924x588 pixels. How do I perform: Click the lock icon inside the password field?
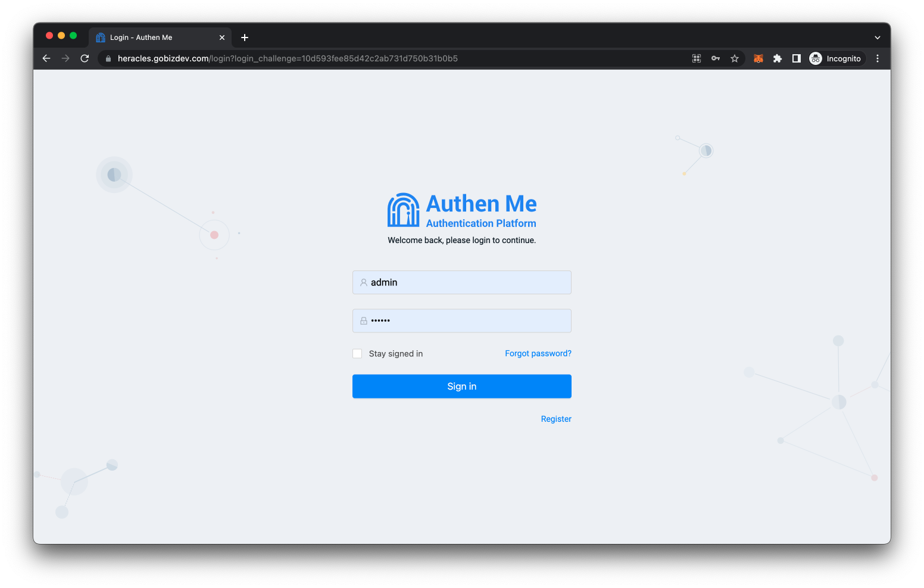coord(363,321)
